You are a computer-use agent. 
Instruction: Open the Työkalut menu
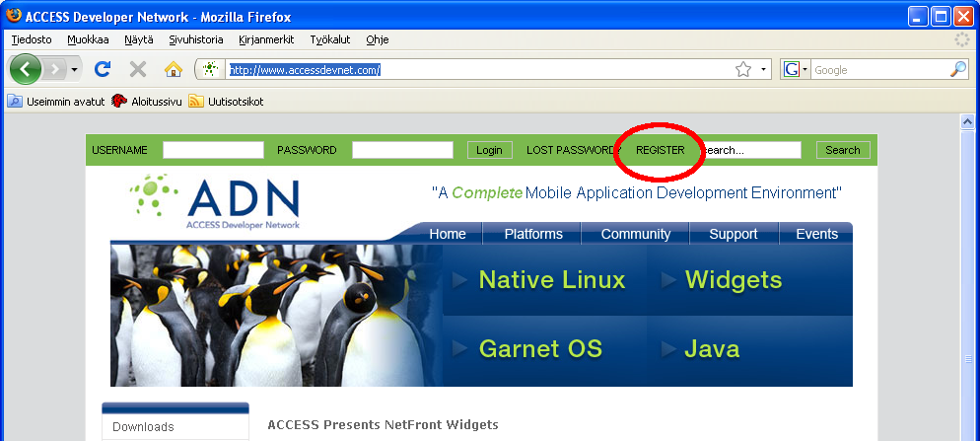point(330,39)
